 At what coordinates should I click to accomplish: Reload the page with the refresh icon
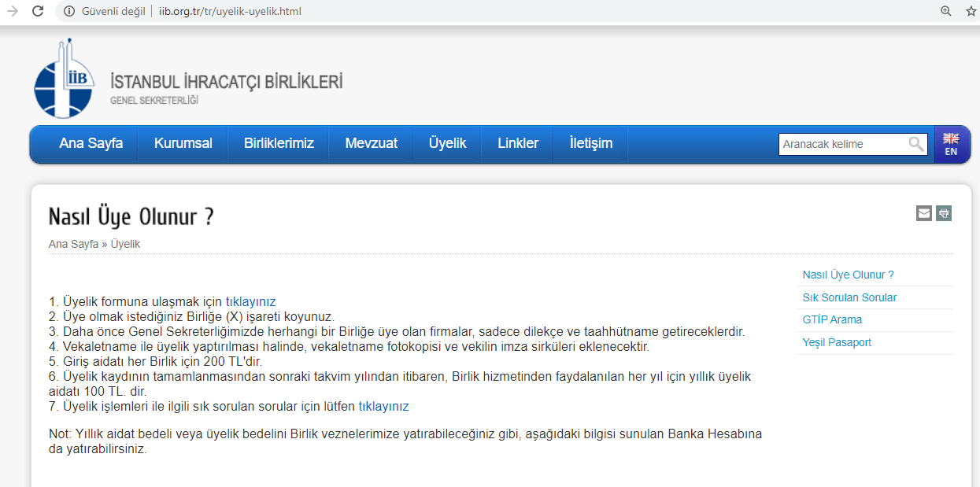pyautogui.click(x=38, y=13)
